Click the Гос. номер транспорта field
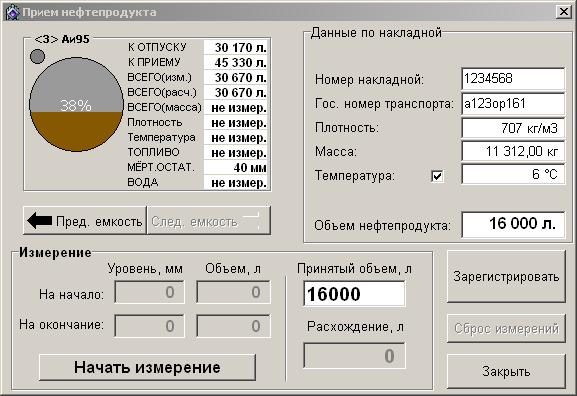The image size is (577, 396). click(x=513, y=104)
